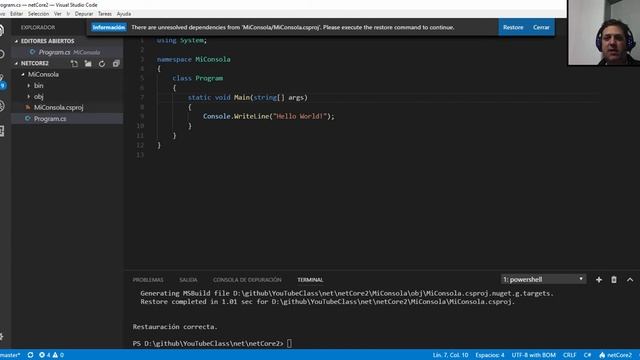The width and height of the screenshot is (640, 360).
Task: Add a new terminal with the plus icon
Action: click(x=599, y=280)
